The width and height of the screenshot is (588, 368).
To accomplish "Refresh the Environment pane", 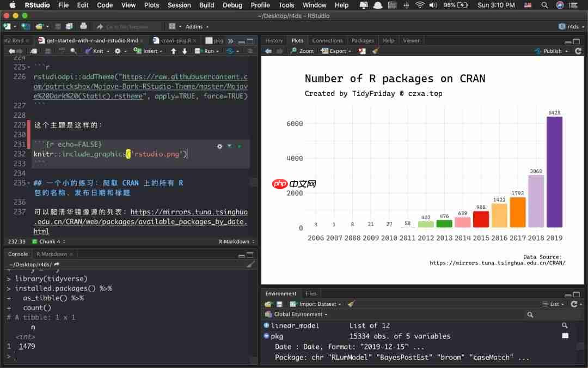I will pos(577,304).
